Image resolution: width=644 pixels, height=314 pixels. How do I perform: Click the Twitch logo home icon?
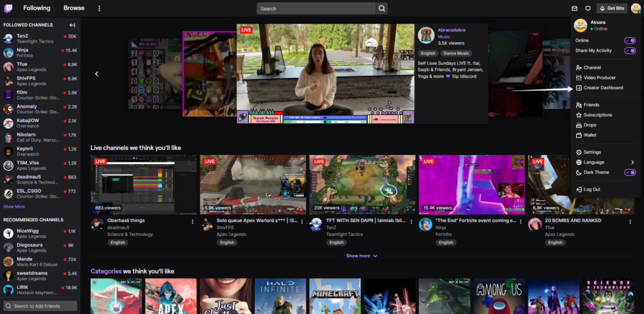point(8,8)
